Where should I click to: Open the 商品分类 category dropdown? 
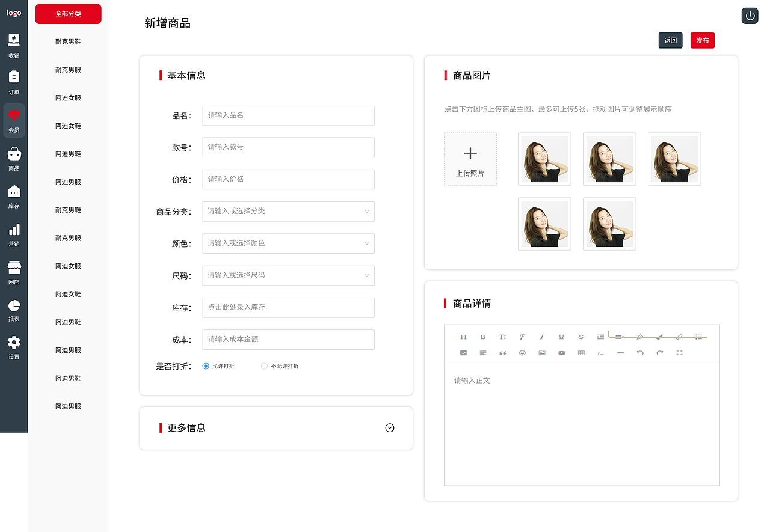288,211
